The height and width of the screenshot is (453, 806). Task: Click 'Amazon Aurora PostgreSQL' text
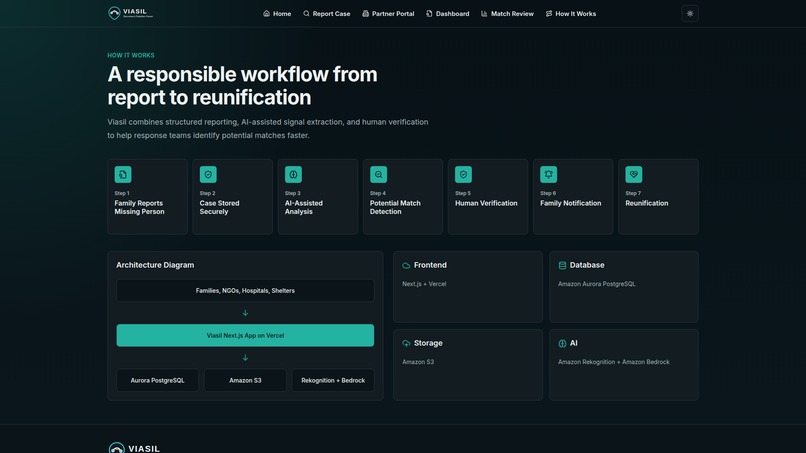(597, 284)
